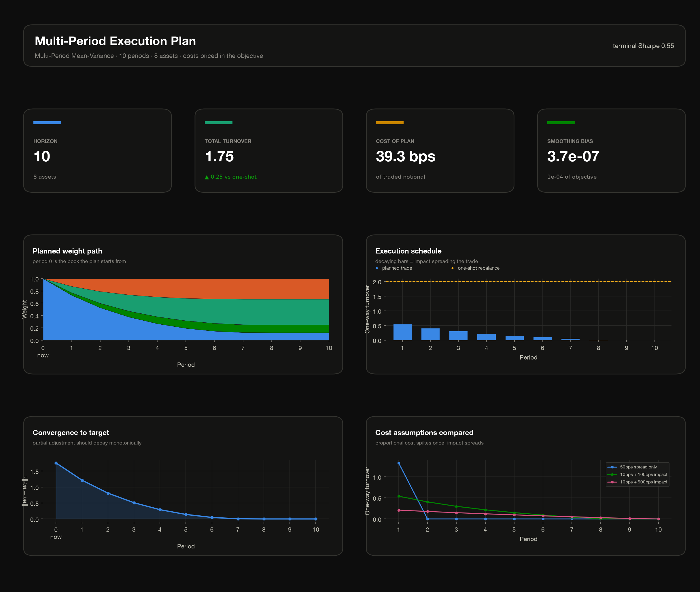Click the period 4 bar in Execution schedule
Screen dimensions: 700x592
tap(486, 337)
